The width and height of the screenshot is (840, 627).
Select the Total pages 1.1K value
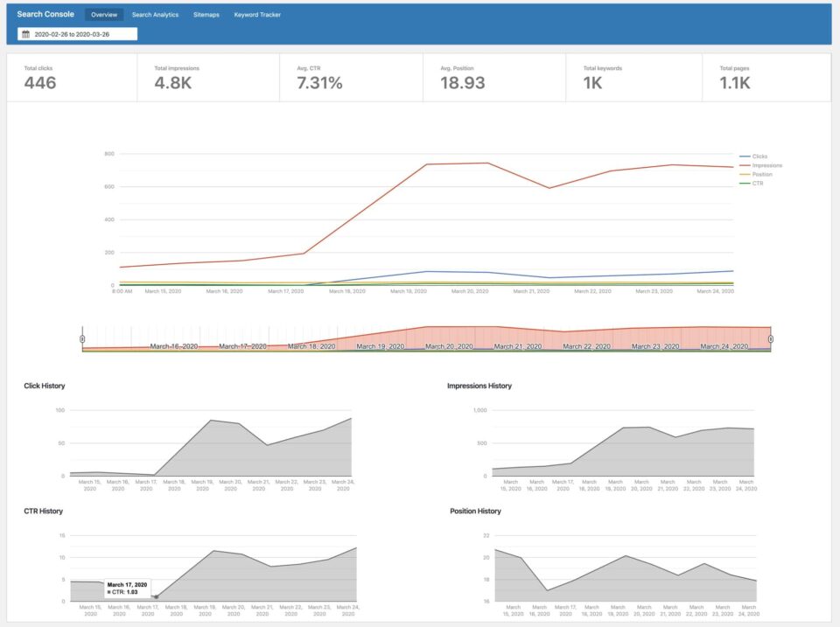[x=735, y=83]
